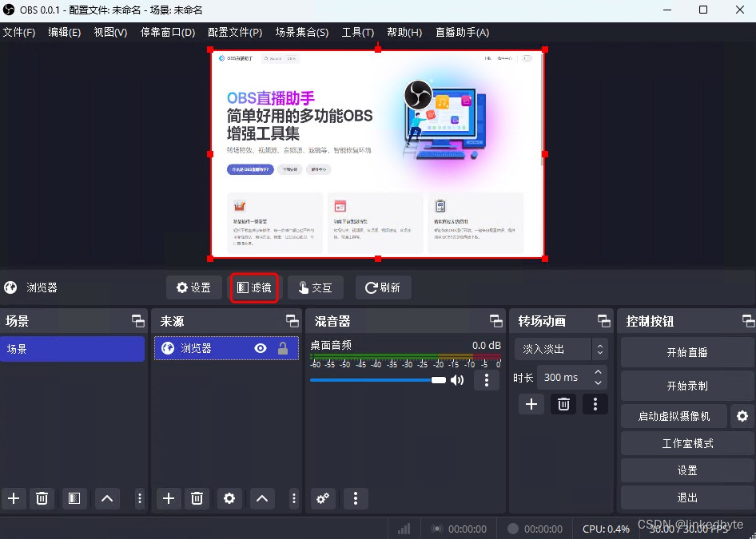The height and width of the screenshot is (539, 756).
Task: Open virtual camera settings gear icon
Action: pos(742,416)
